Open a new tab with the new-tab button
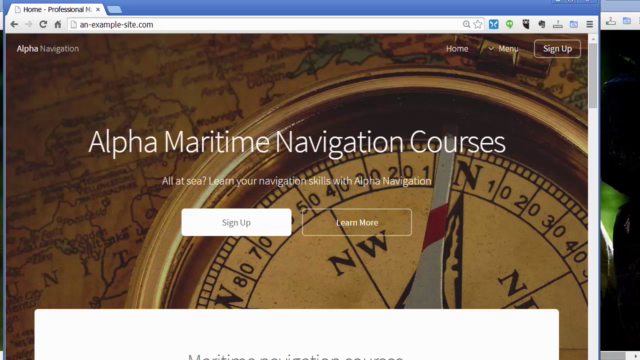This screenshot has width=640, height=360. pyautogui.click(x=114, y=9)
